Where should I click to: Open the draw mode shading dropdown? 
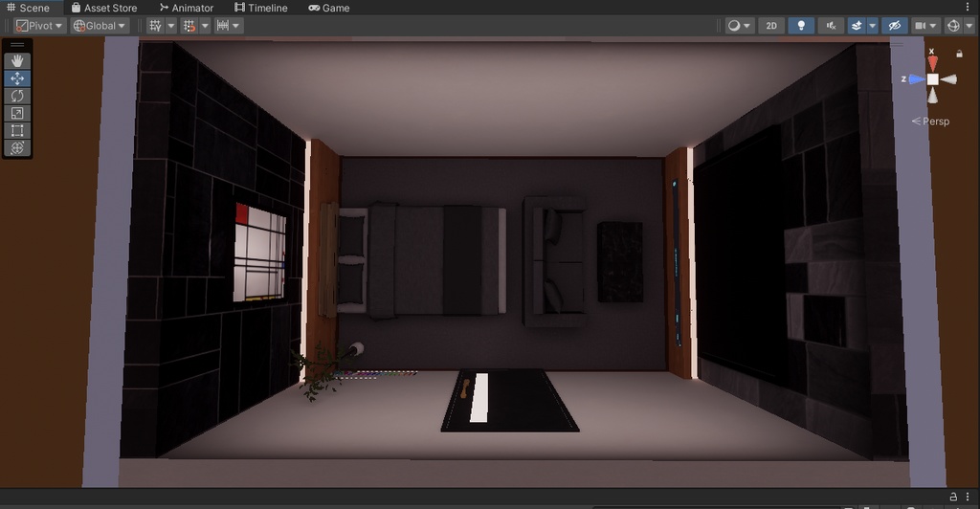click(x=739, y=26)
